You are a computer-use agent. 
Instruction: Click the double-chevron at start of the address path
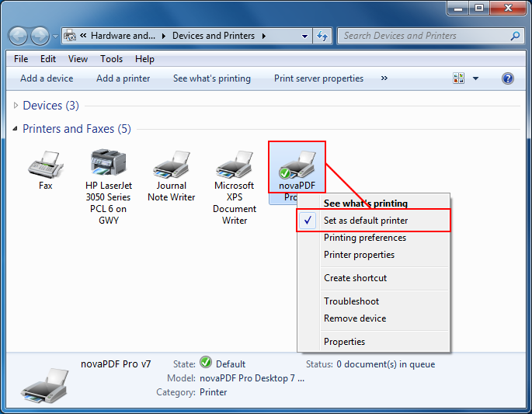pos(83,36)
